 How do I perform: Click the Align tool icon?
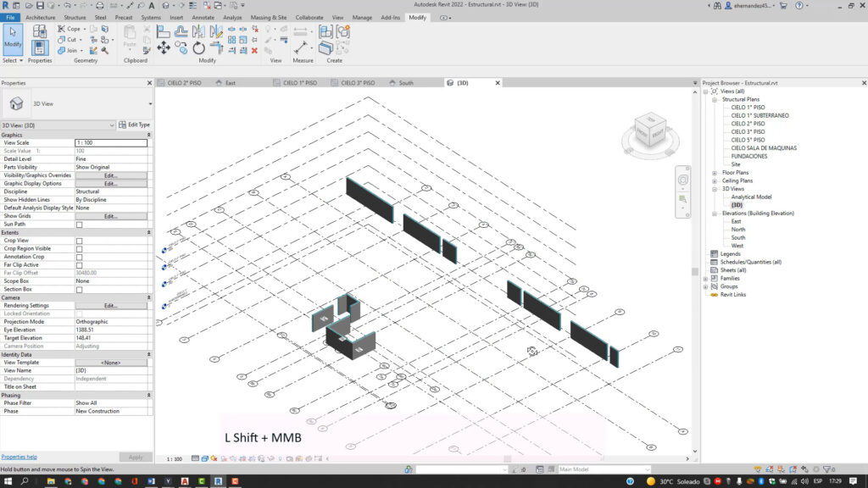pos(164,32)
